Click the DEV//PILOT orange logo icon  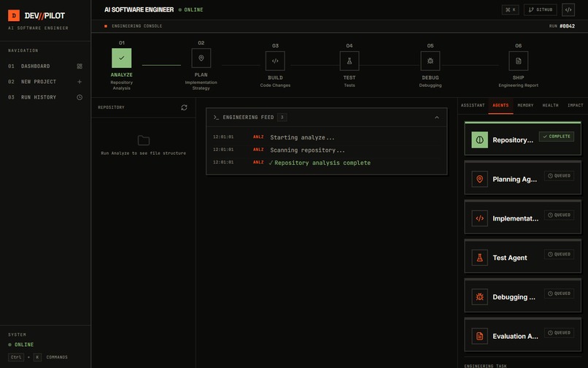(14, 15)
